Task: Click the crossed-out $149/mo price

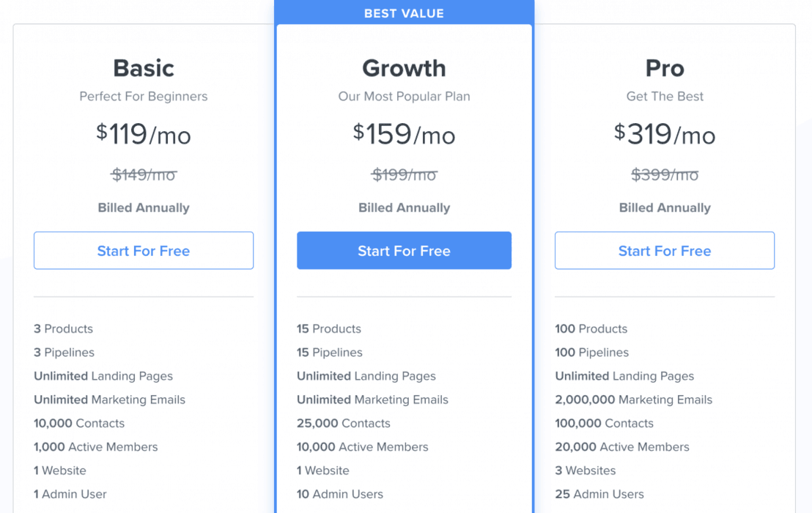Action: [x=144, y=174]
